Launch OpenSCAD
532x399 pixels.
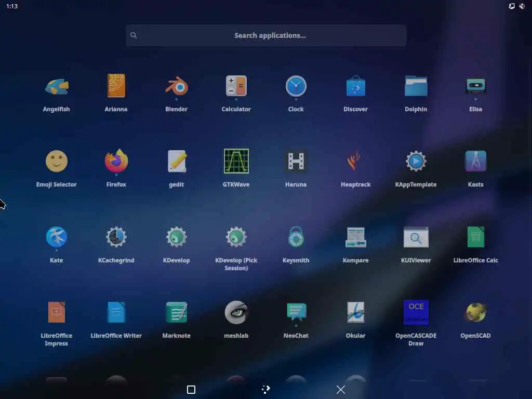[476, 312]
